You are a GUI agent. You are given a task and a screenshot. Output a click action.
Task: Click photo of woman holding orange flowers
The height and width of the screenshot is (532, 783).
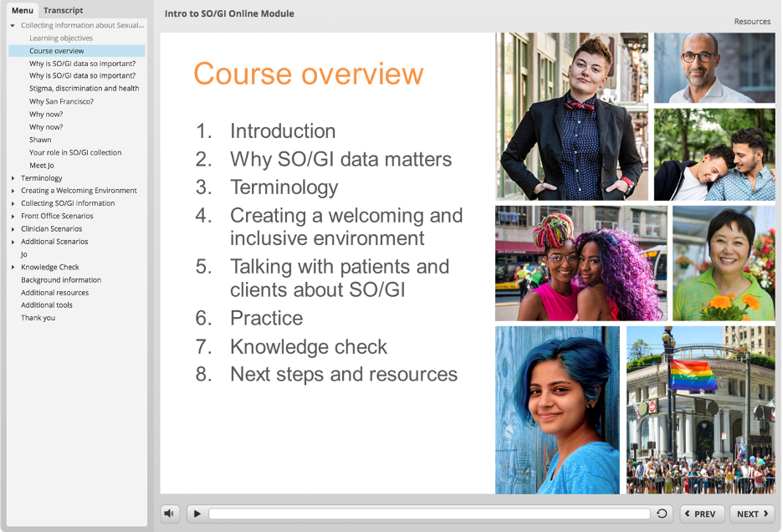click(x=724, y=263)
